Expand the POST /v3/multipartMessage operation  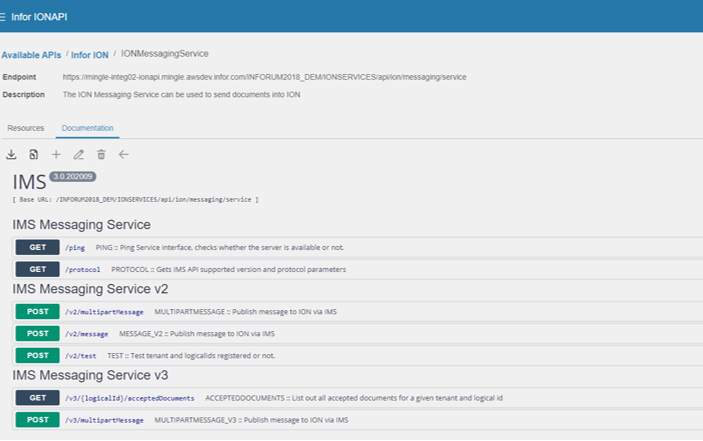pyautogui.click(x=38, y=420)
